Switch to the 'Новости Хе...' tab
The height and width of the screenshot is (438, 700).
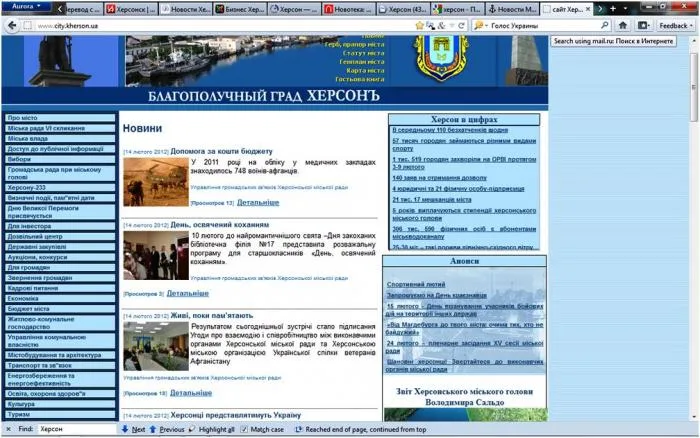click(186, 9)
